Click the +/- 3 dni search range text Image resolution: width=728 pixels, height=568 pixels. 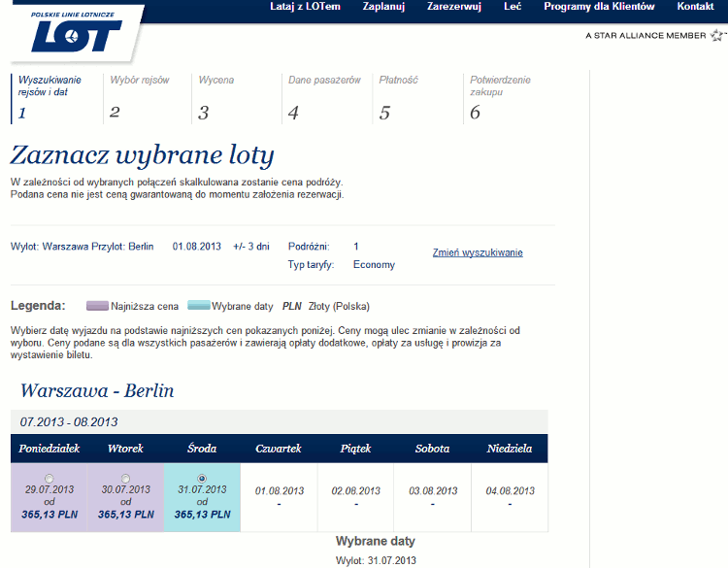[251, 247]
